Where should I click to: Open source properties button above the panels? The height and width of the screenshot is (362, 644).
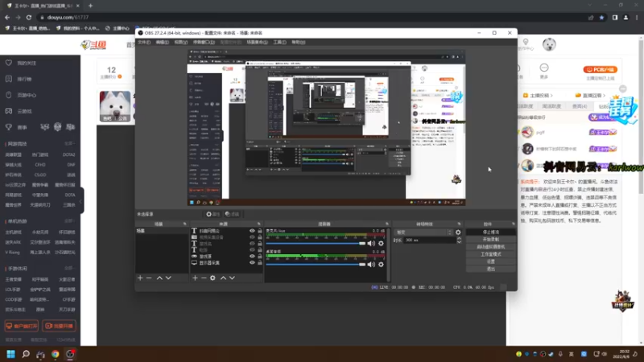tap(213, 214)
